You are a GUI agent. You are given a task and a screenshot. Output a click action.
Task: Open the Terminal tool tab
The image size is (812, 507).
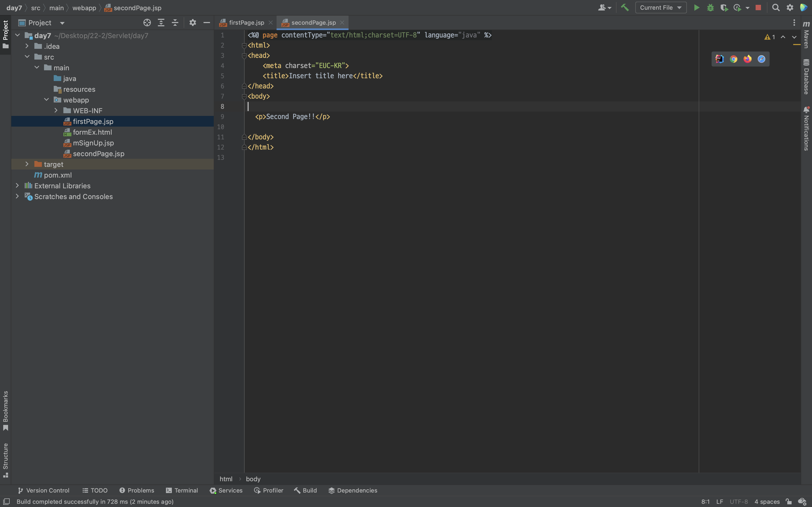(182, 490)
